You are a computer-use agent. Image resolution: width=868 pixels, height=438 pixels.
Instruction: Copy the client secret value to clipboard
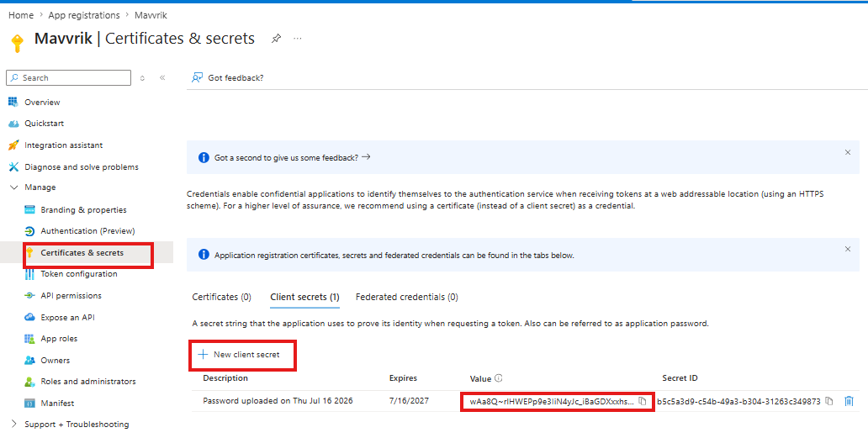642,402
